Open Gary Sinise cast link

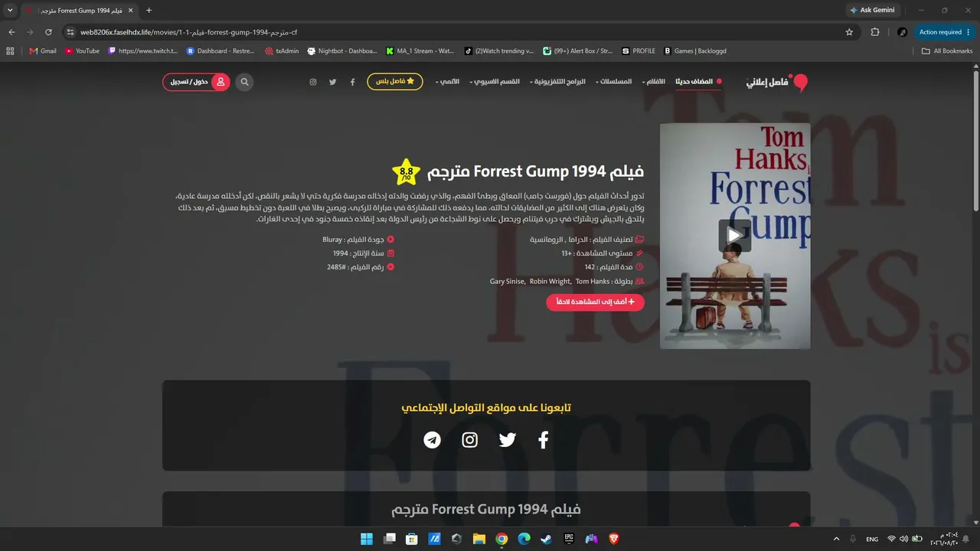(x=507, y=282)
